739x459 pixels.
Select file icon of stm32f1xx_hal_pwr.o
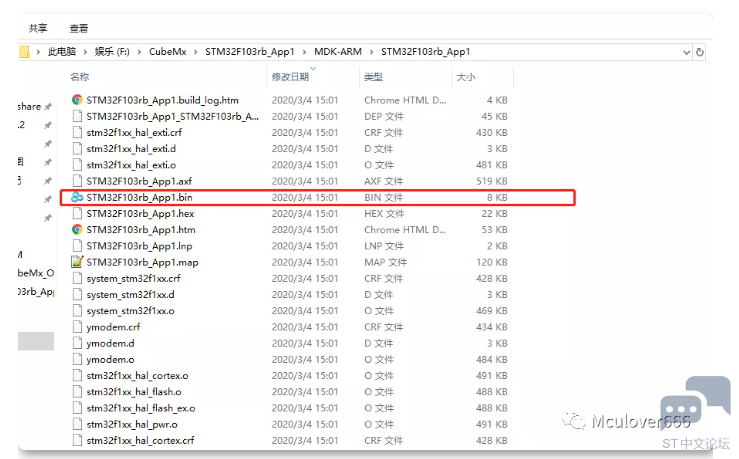click(x=77, y=424)
